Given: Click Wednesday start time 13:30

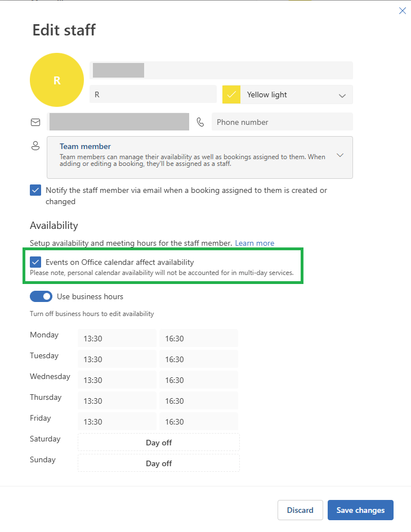Looking at the screenshot, I should pos(117,380).
